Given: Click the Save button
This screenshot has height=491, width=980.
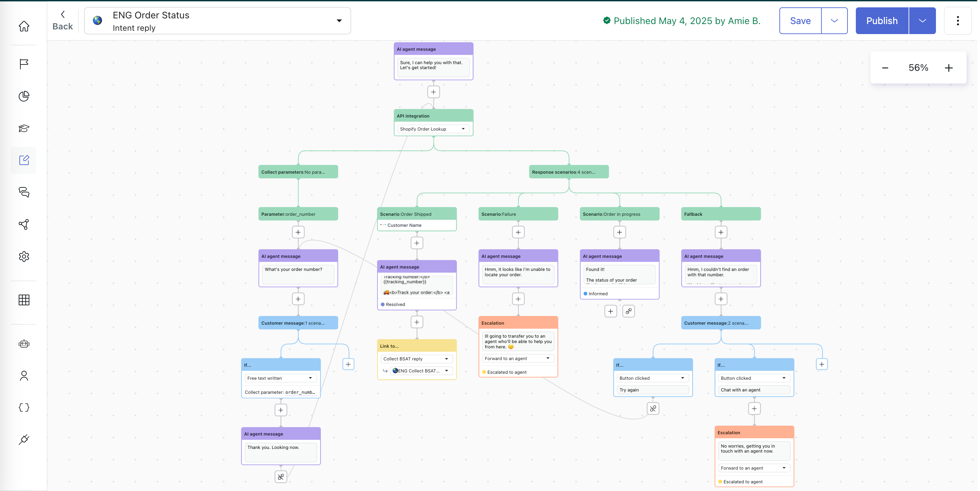Looking at the screenshot, I should click(800, 21).
